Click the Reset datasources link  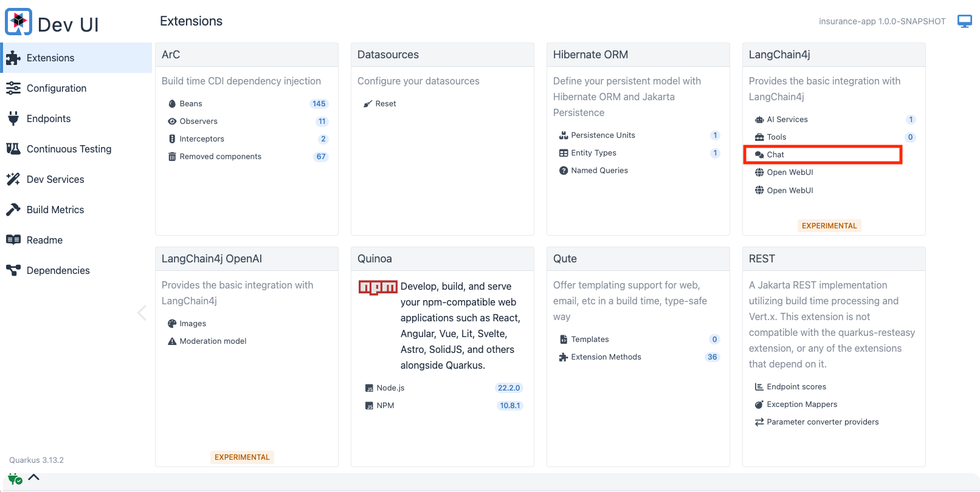coord(385,104)
